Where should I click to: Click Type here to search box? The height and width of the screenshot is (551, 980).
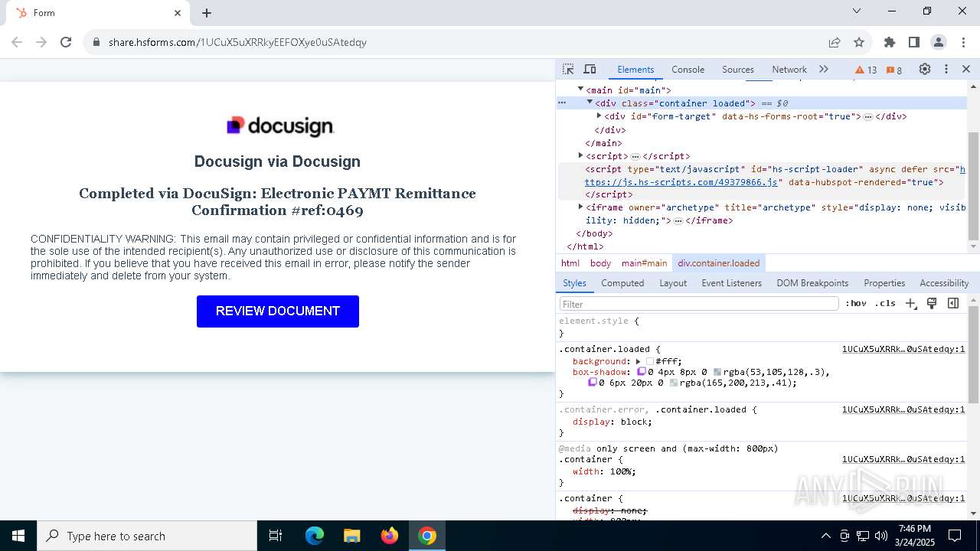pos(147,536)
